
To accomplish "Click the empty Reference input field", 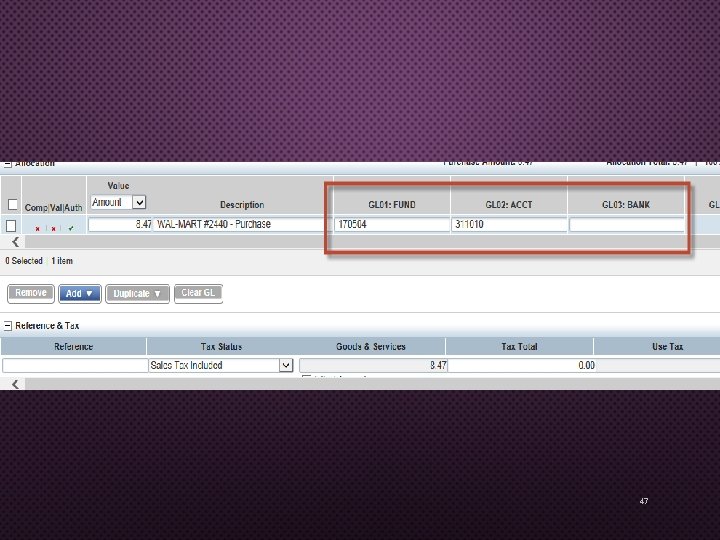I will (75, 366).
